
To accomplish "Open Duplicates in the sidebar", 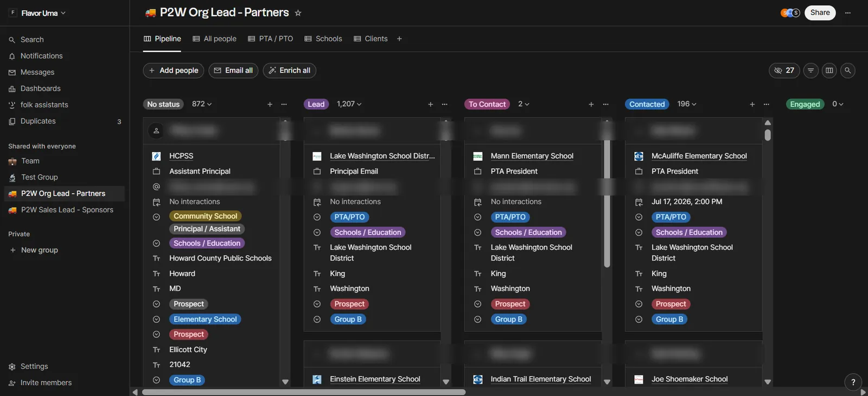I will [x=38, y=121].
